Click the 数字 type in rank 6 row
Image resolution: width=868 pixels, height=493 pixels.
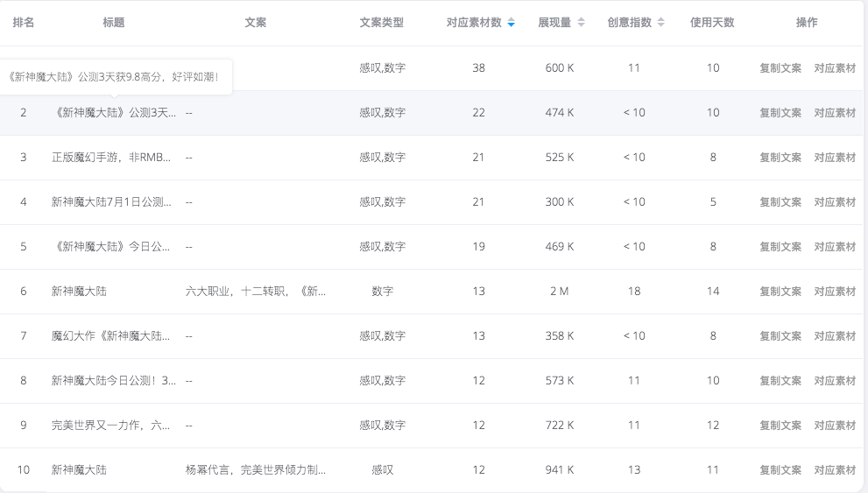click(382, 292)
